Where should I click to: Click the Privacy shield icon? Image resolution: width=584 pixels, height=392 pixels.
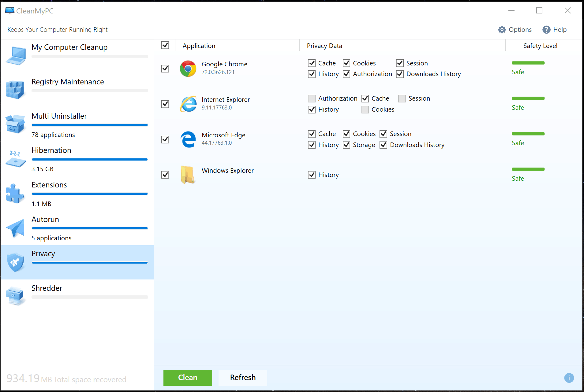coord(16,262)
